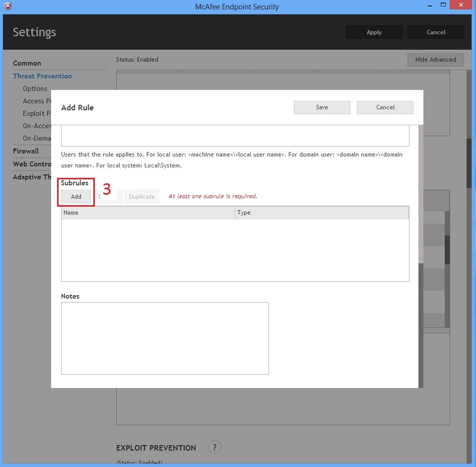Viewport: 476px width, 467px height.
Task: Click inside the Notes text box
Action: point(165,338)
